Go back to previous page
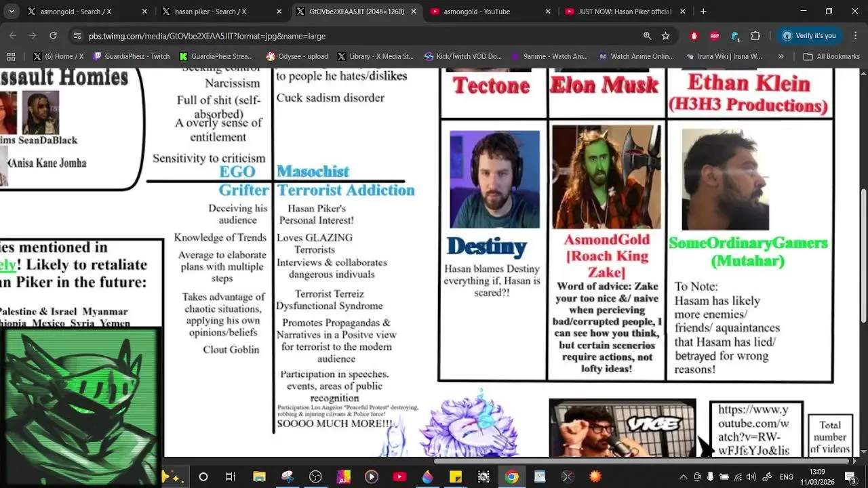The image size is (868, 488). [13, 35]
